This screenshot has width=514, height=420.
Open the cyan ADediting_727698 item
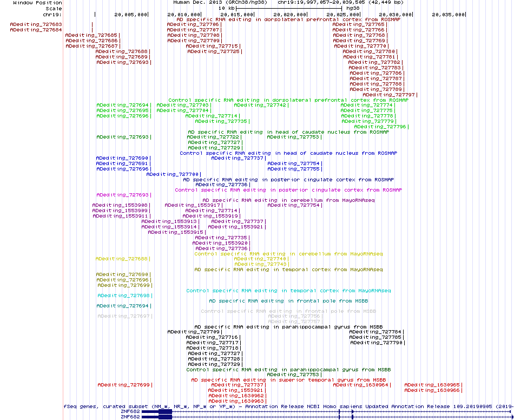point(123,296)
